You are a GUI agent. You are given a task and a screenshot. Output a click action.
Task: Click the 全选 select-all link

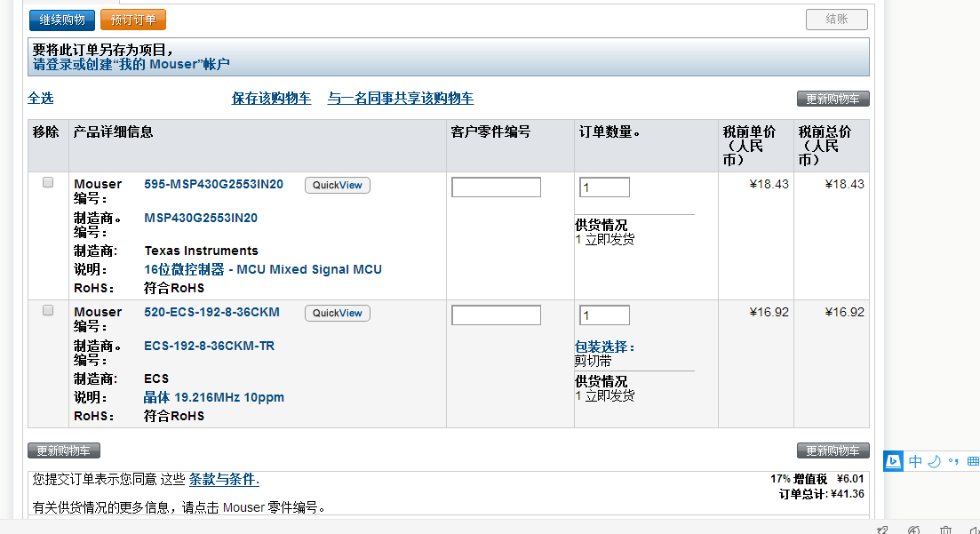pyautogui.click(x=41, y=98)
